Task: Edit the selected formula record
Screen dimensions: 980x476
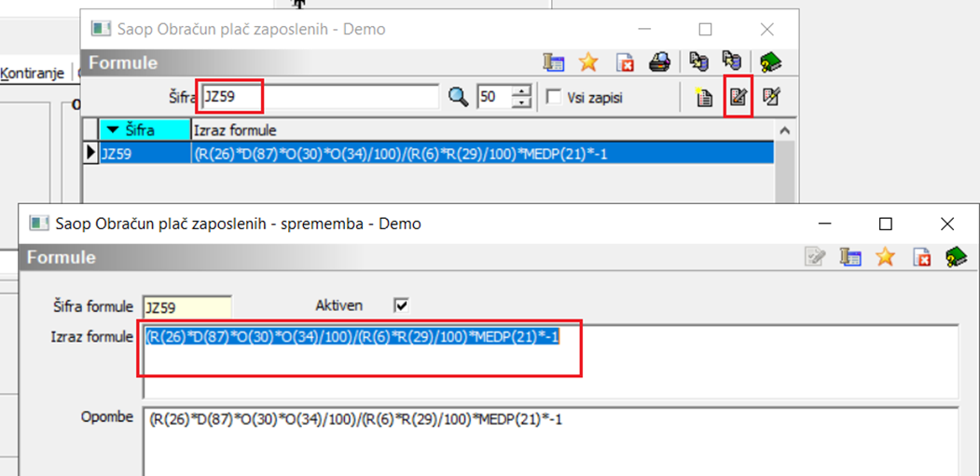Action: (738, 97)
